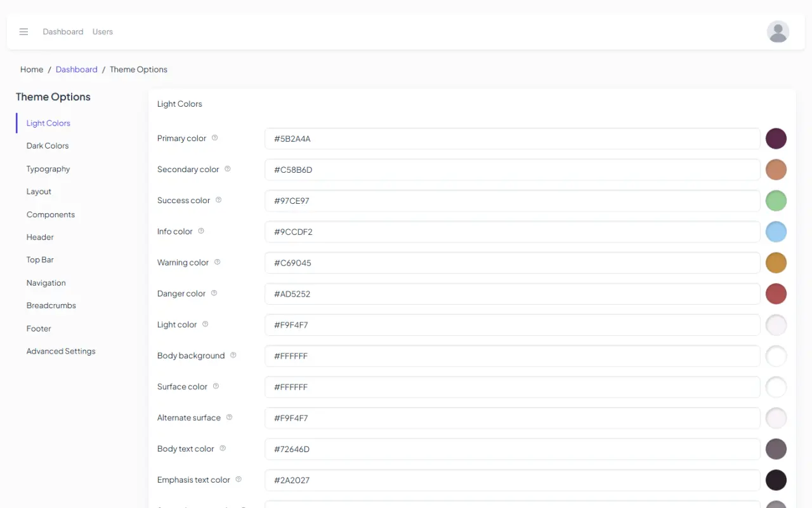Screen dimensions: 812x508
Task: Open Breadcrumbs theme options
Action: click(51, 306)
